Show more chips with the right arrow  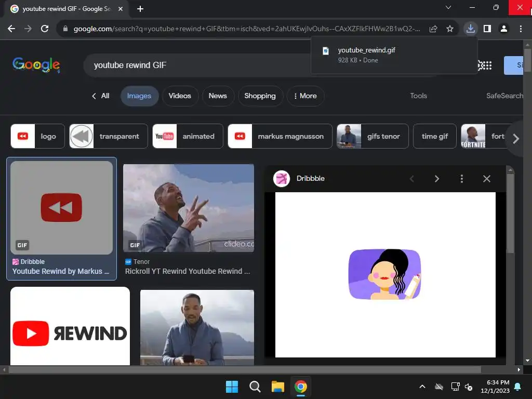tap(516, 139)
